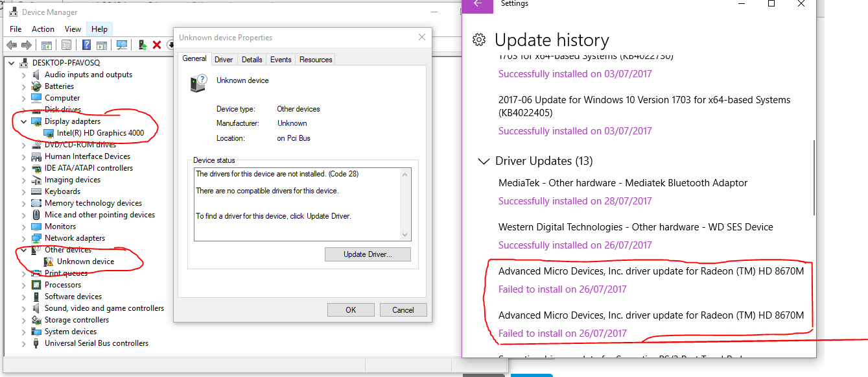Click the Settings window vertical scrollbar thumb
This screenshot has height=377, width=868.
coord(814,177)
